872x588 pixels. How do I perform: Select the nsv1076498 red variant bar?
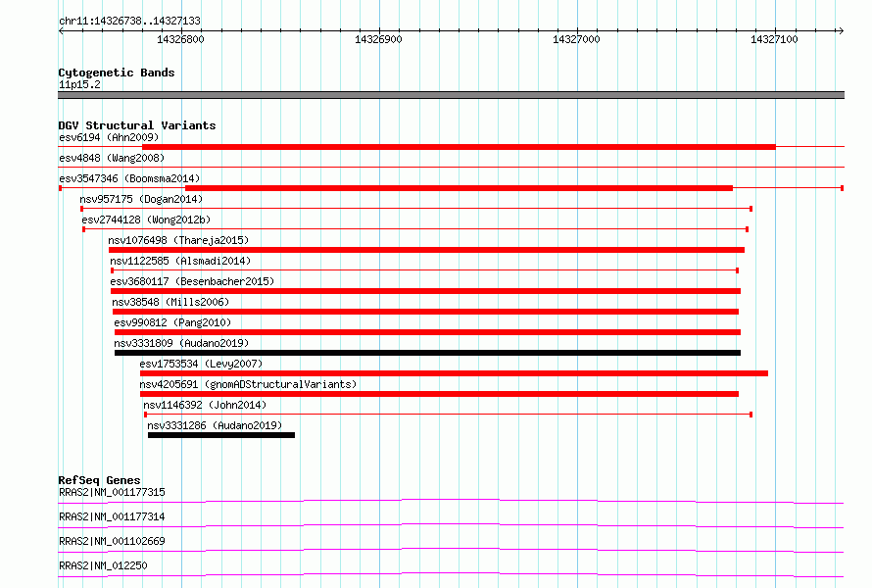[426, 250]
